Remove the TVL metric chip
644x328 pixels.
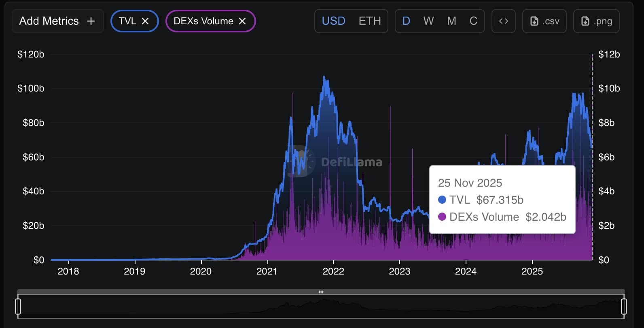click(145, 21)
